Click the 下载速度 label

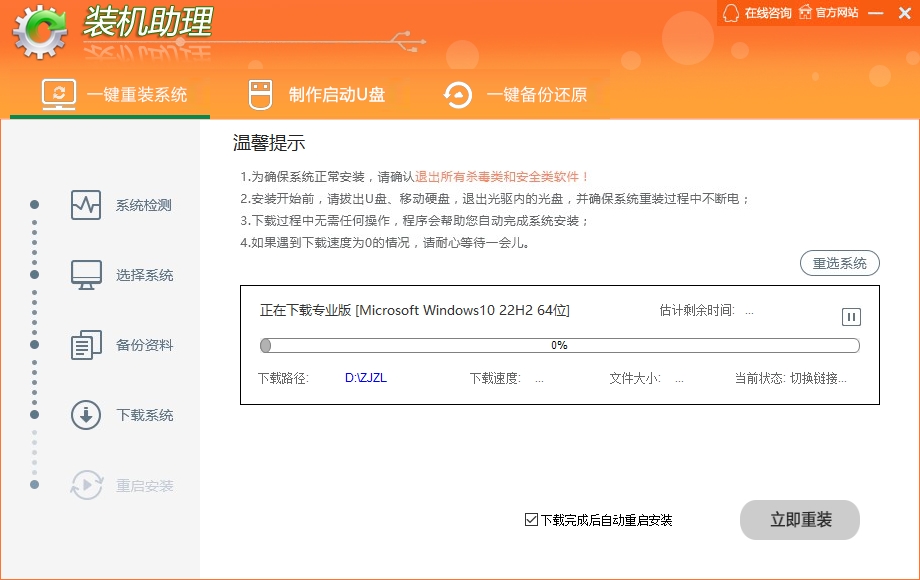click(495, 378)
